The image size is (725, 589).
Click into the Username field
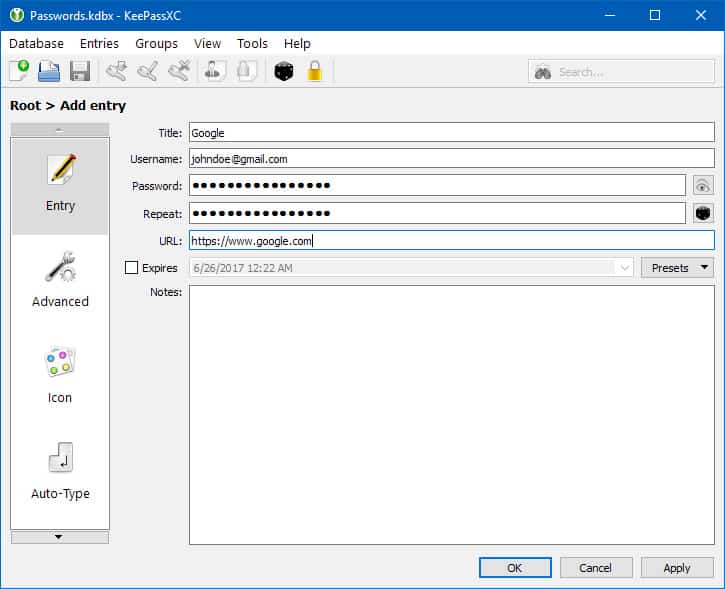452,159
